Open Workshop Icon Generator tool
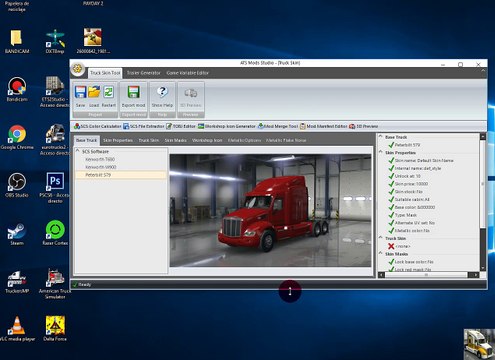 [227, 126]
